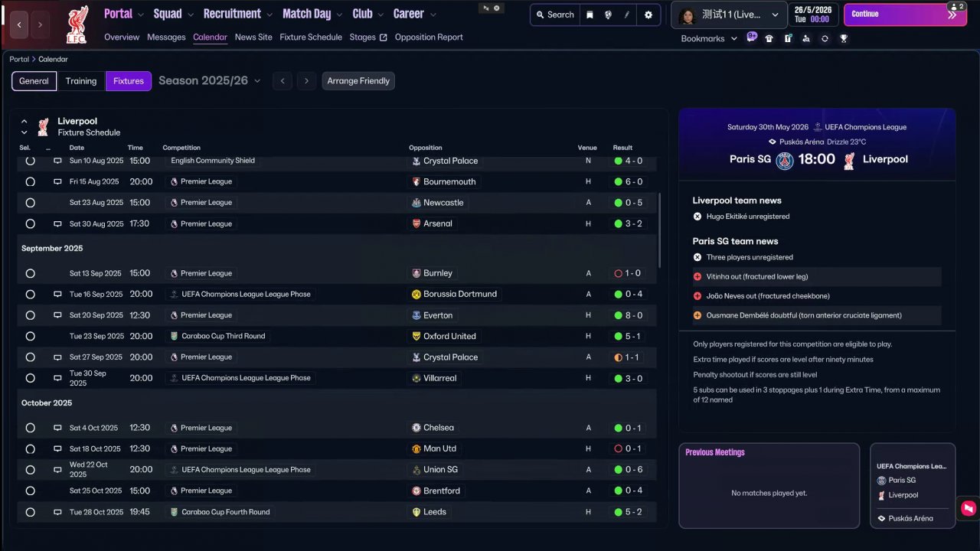
Task: Select the radio button for the Everton fixture
Action: (x=30, y=315)
